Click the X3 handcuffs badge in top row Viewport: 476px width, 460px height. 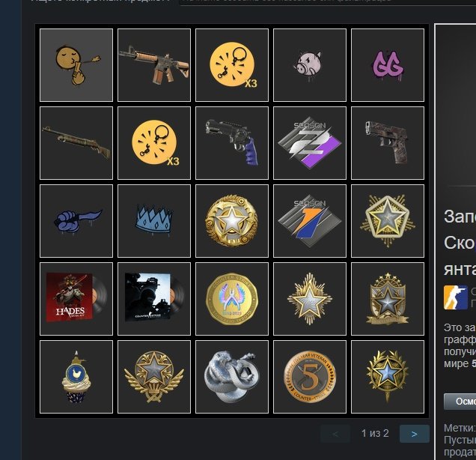(x=232, y=65)
